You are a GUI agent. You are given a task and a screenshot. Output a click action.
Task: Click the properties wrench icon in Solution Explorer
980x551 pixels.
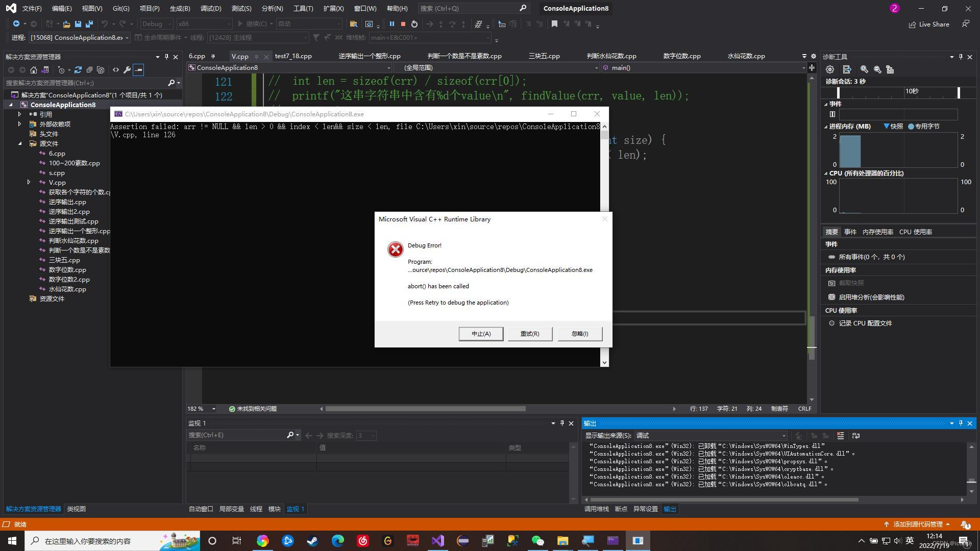[x=127, y=70]
